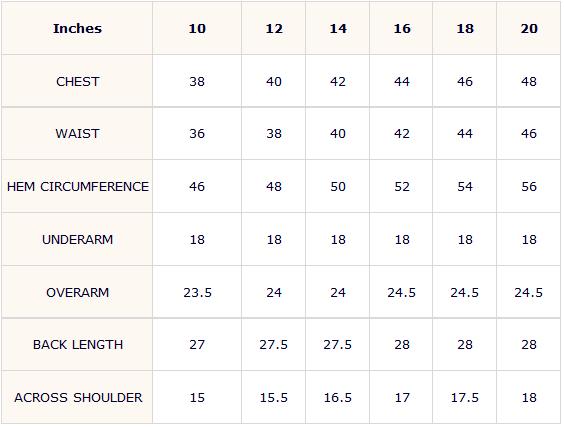Click the HEM CIRCUMFERENCE row label
This screenshot has width=564, height=427.
[x=78, y=187]
